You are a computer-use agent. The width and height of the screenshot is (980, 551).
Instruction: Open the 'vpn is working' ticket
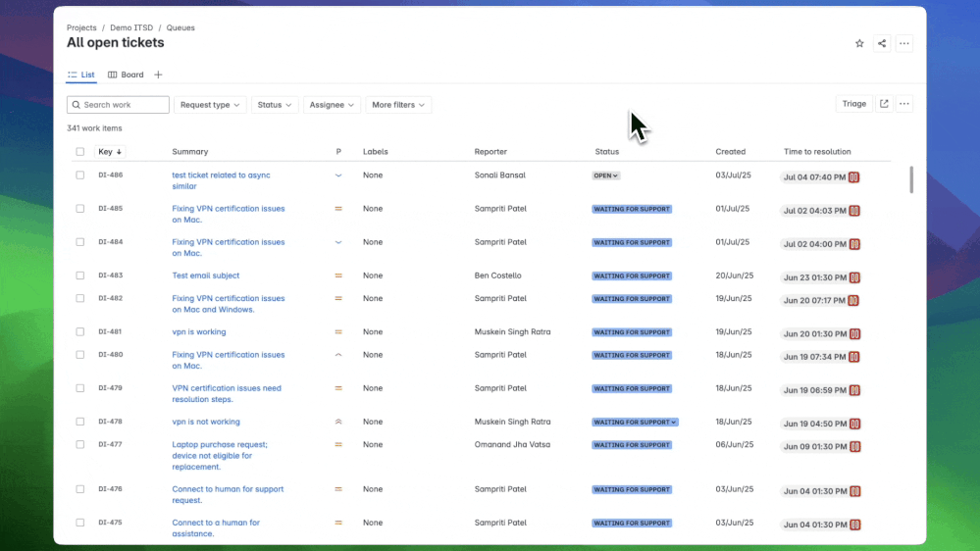click(x=199, y=332)
